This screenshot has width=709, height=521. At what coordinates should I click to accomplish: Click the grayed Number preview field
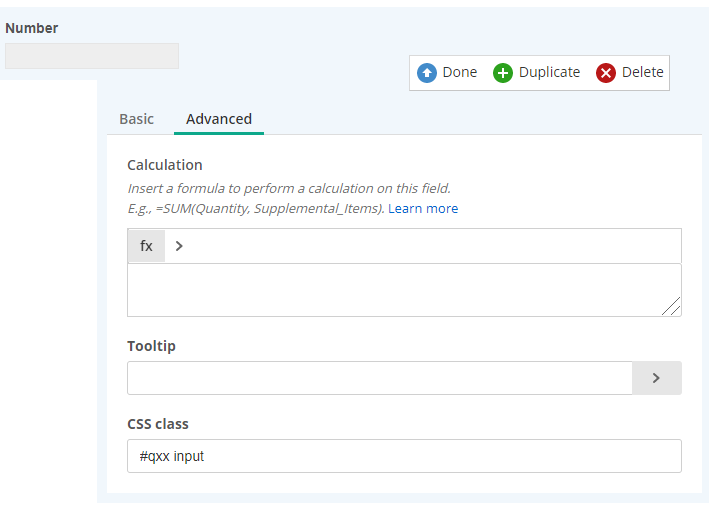pyautogui.click(x=92, y=56)
